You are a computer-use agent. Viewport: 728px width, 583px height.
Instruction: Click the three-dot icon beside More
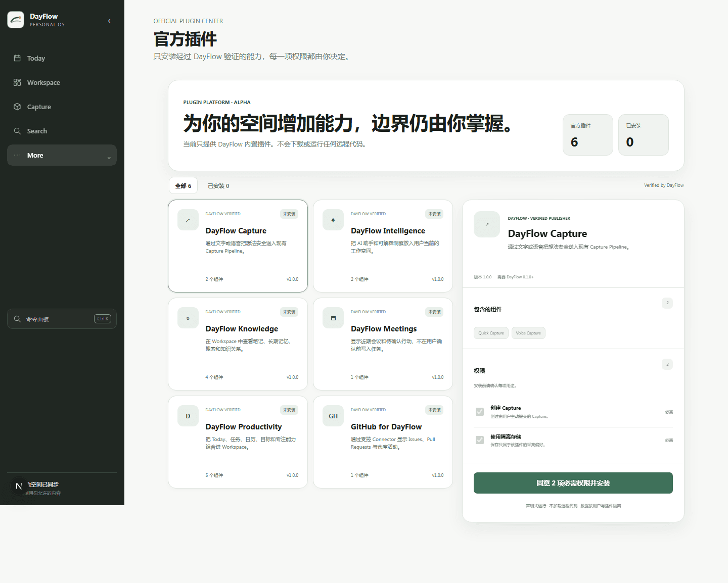pyautogui.click(x=17, y=155)
